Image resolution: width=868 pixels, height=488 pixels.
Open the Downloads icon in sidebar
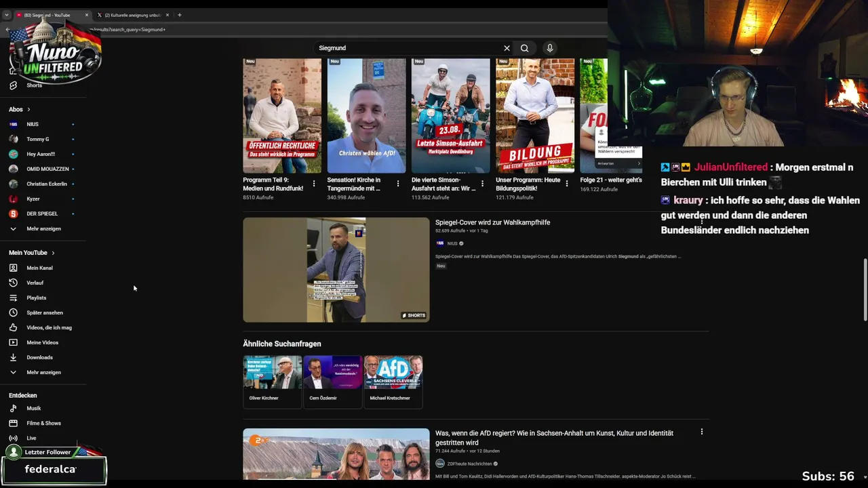pos(13,357)
